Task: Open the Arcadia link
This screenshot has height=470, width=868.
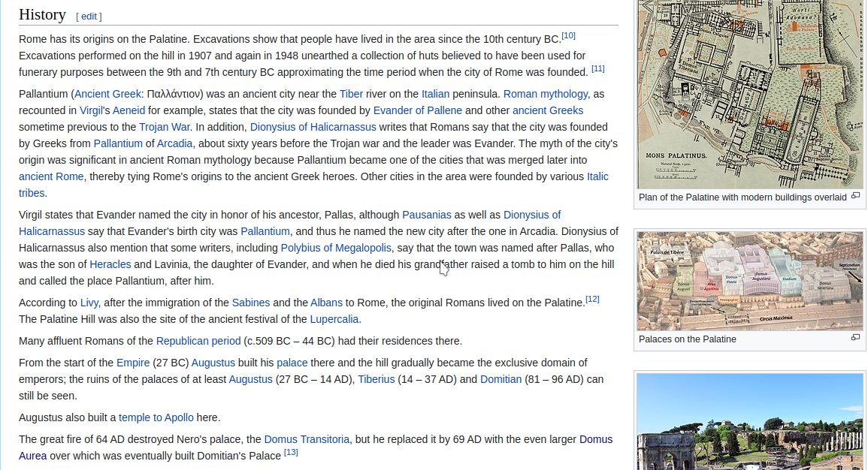Action: 174,143
